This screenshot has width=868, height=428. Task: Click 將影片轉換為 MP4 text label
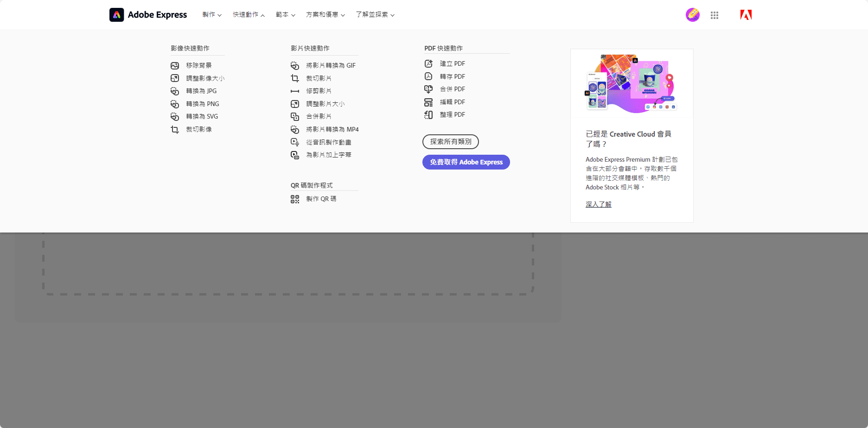pyautogui.click(x=332, y=129)
